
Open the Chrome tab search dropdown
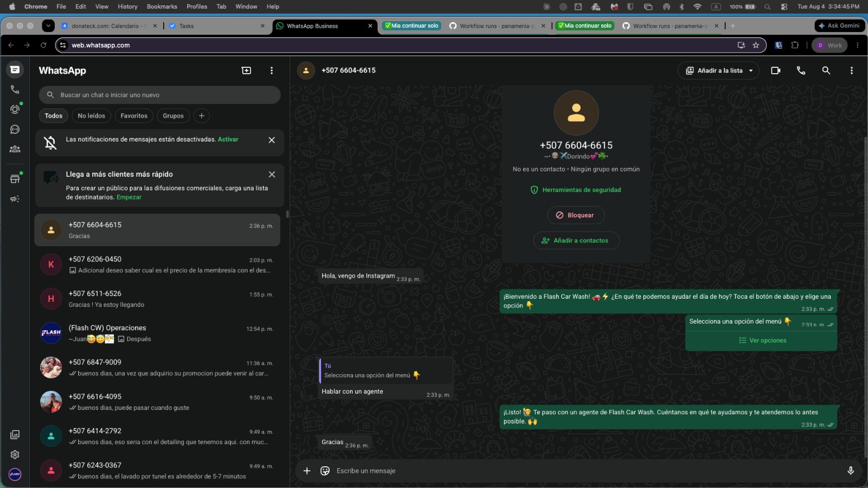pos(48,25)
